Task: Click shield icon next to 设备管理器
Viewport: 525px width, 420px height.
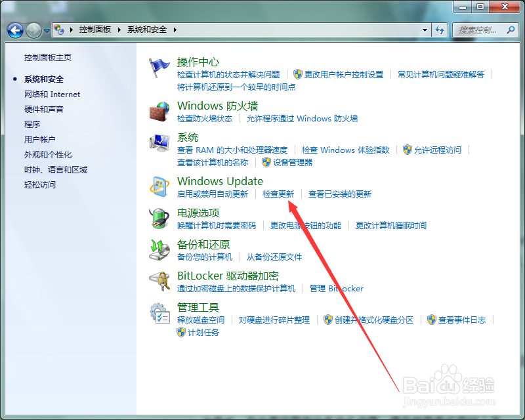Action: pos(266,163)
